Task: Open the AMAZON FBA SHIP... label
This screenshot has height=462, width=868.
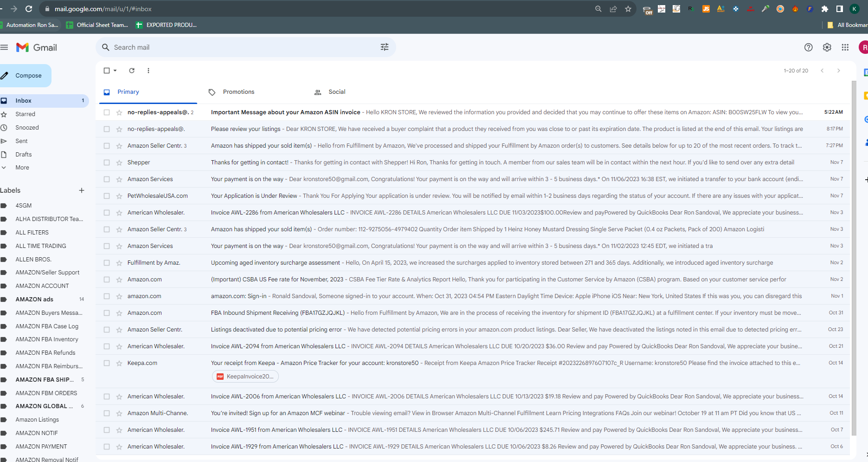Action: click(x=45, y=380)
